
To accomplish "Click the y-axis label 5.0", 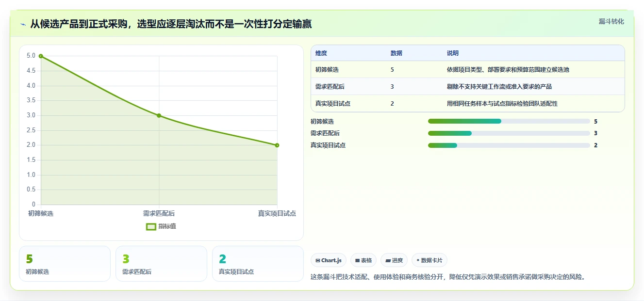I will 31,56.
